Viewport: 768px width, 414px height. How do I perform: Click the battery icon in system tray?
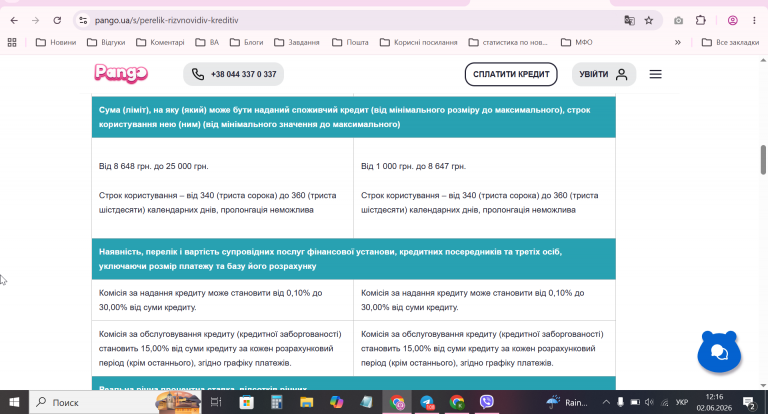635,402
